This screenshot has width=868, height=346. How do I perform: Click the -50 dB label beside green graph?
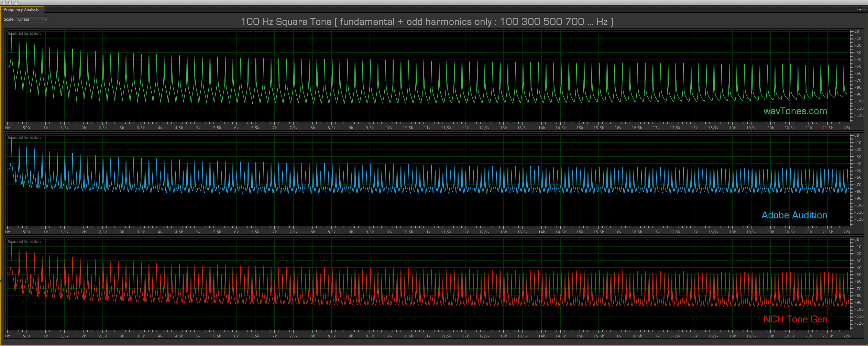coord(858,66)
